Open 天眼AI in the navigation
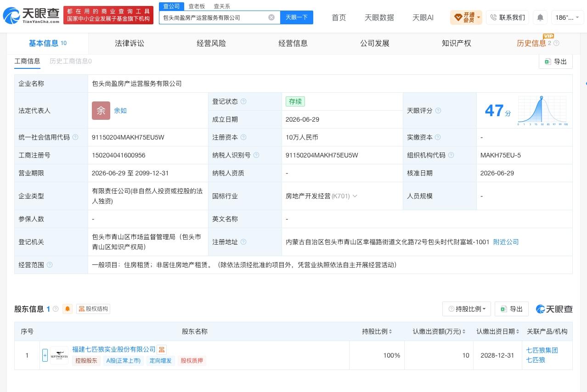Image resolution: width=587 pixels, height=392 pixels. click(x=423, y=17)
